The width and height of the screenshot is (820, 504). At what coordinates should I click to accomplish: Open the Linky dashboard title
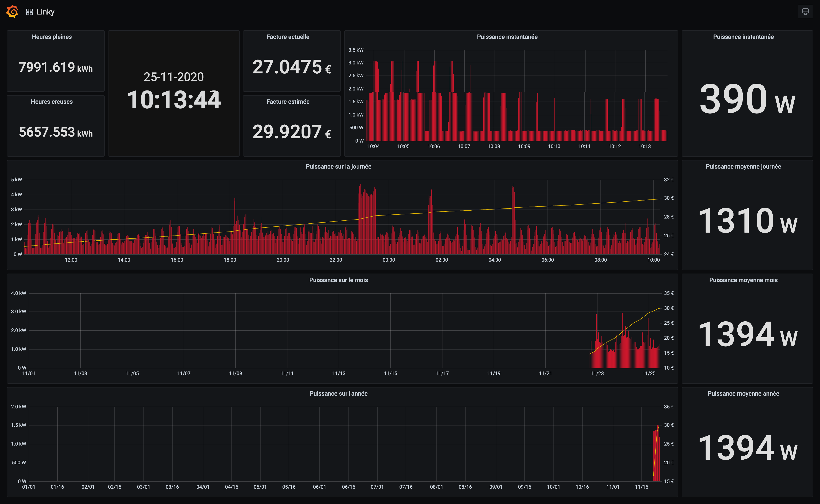click(x=45, y=12)
